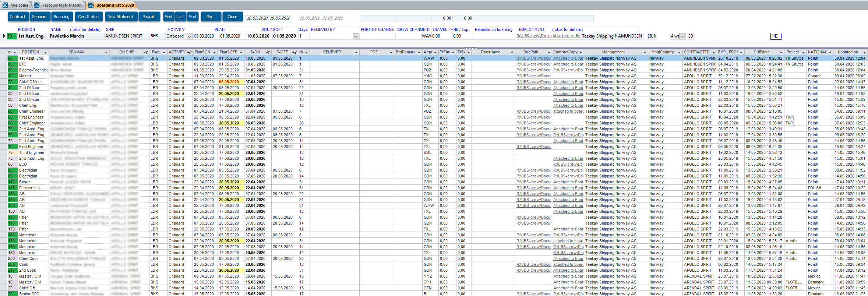
Task: Select the Bosun row position cell
Action: [33, 182]
